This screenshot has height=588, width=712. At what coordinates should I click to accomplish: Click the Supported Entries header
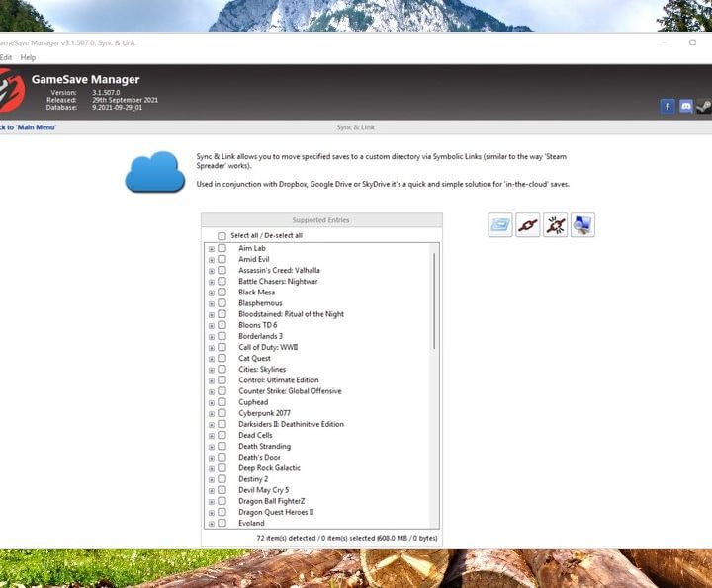(321, 220)
